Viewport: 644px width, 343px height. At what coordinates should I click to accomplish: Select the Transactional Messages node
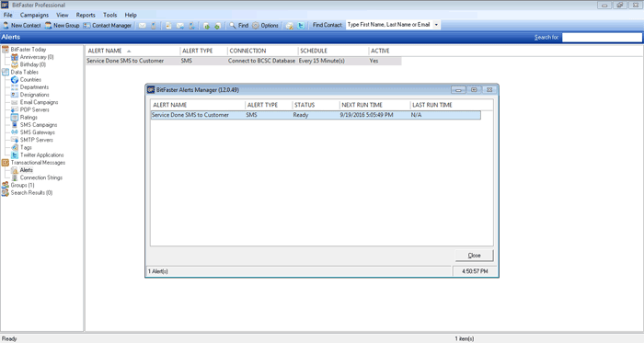coord(34,163)
